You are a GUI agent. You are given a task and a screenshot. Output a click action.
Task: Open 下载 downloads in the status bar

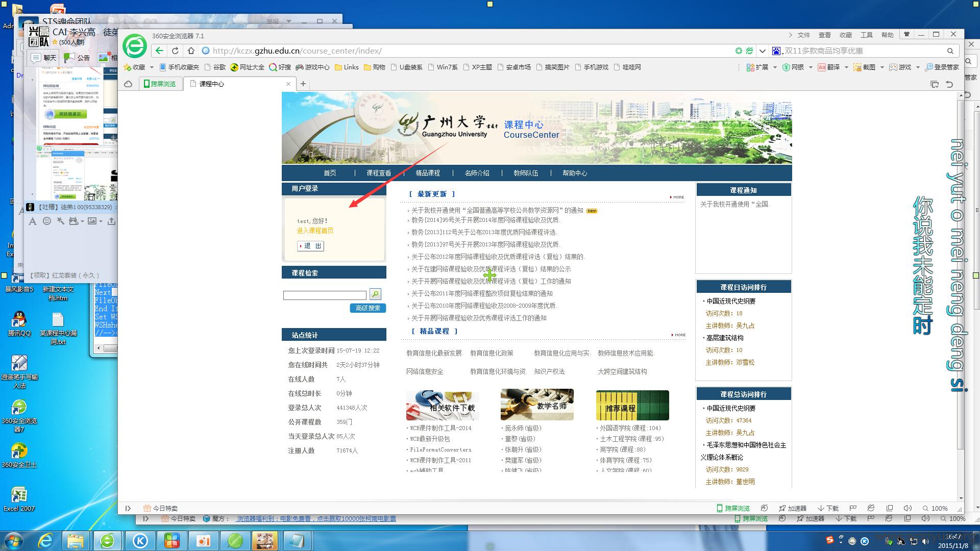click(x=828, y=508)
